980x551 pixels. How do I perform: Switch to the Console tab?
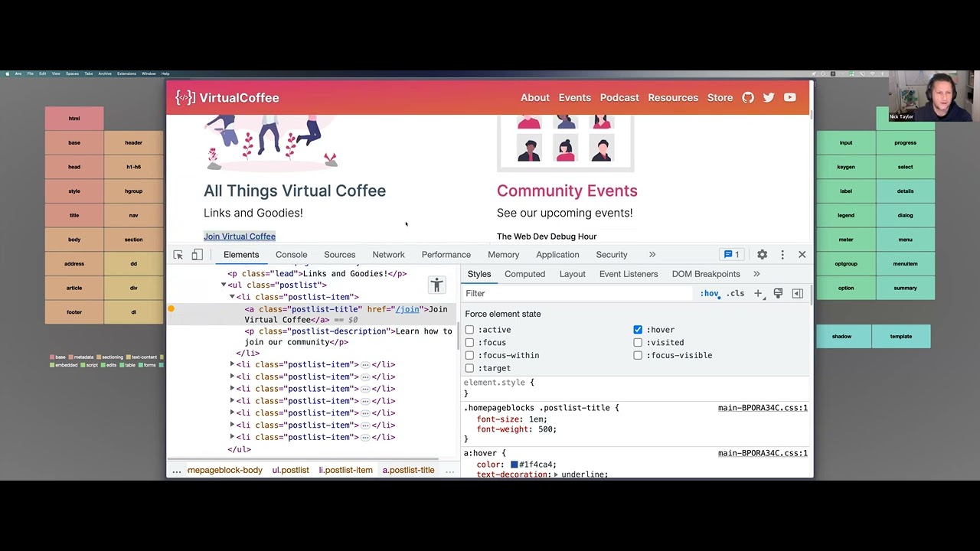(x=291, y=255)
